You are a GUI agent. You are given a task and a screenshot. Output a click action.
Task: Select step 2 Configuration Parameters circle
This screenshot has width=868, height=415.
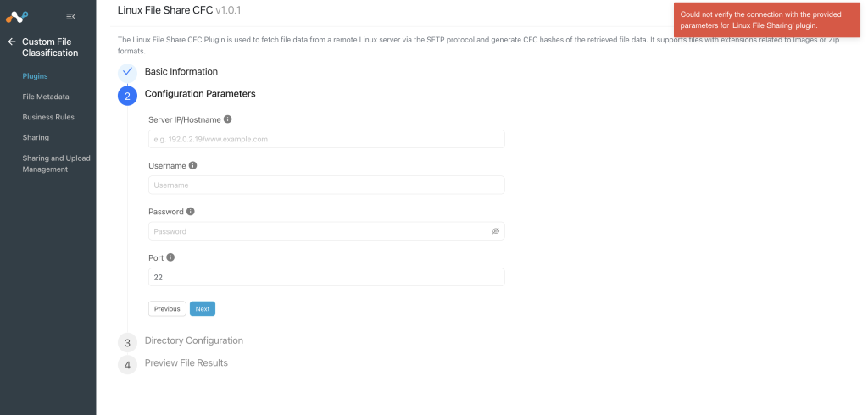[x=127, y=96]
